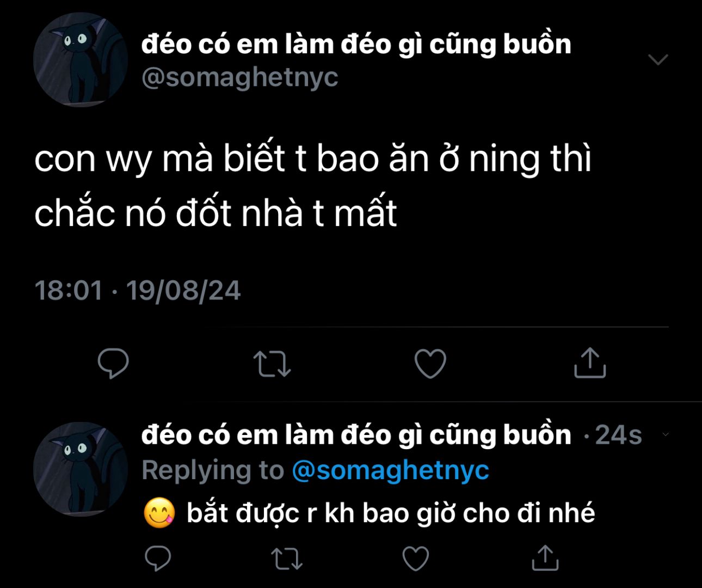Viewport: 702px width, 588px height.
Task: Select the main tweet text body
Action: [313, 186]
